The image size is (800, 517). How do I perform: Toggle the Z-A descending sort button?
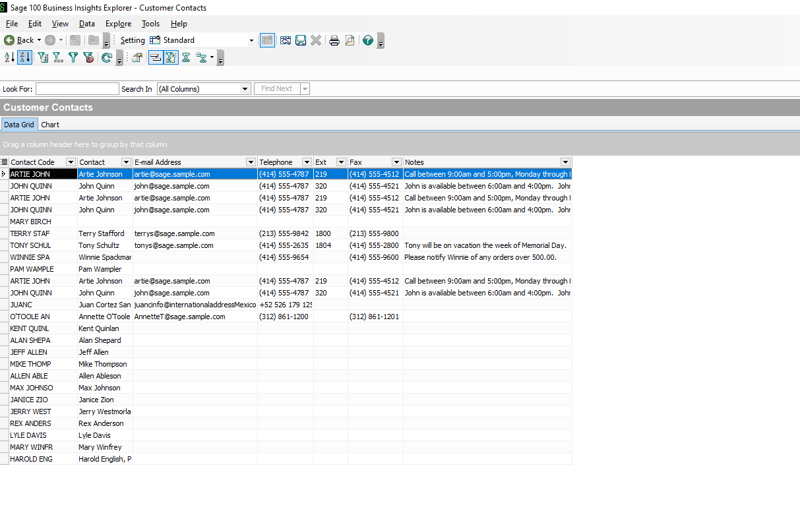pos(25,58)
